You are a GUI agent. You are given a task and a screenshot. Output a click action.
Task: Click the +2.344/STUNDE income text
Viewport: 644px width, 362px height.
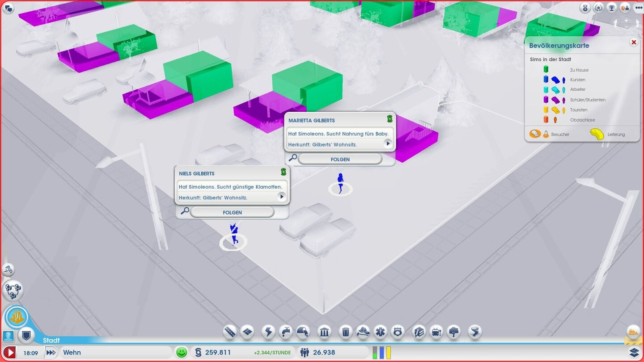tap(272, 353)
